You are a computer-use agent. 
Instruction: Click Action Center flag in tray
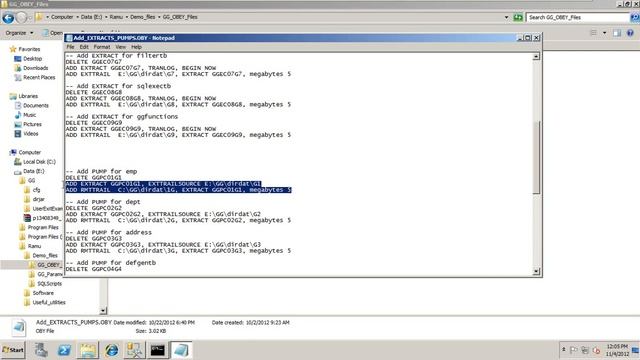point(573,350)
